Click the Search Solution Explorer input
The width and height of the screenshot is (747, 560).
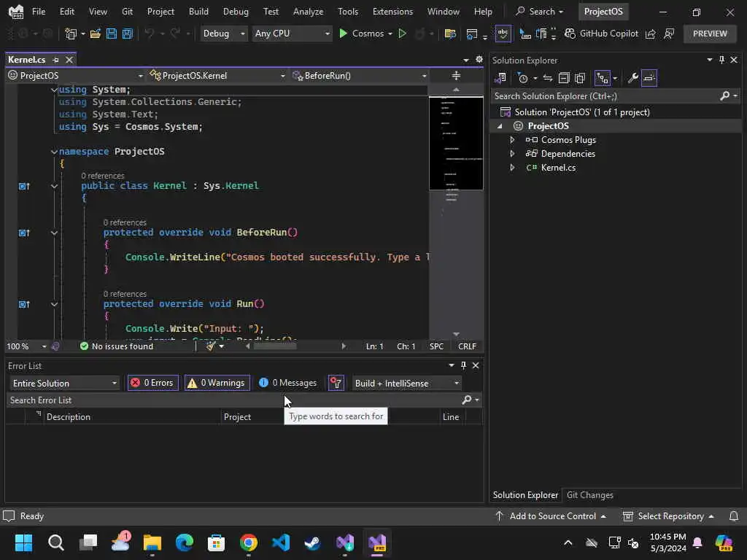605,96
